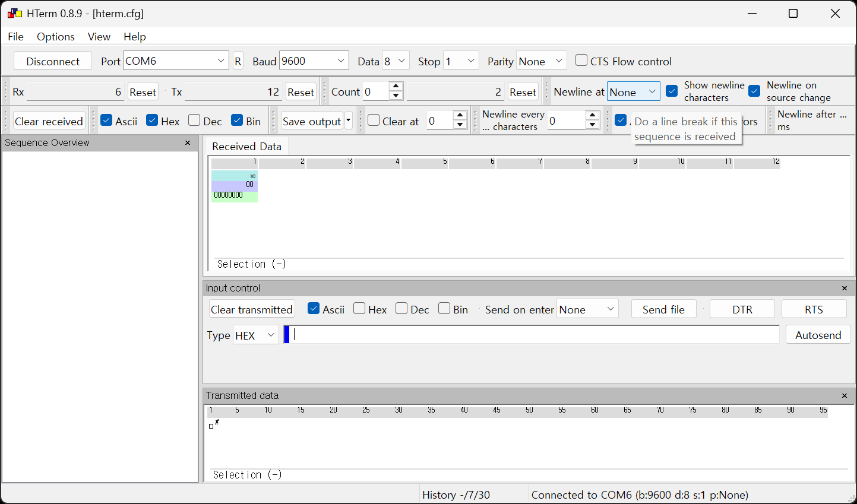The height and width of the screenshot is (504, 857).
Task: Click the Disconnect button
Action: coord(53,61)
